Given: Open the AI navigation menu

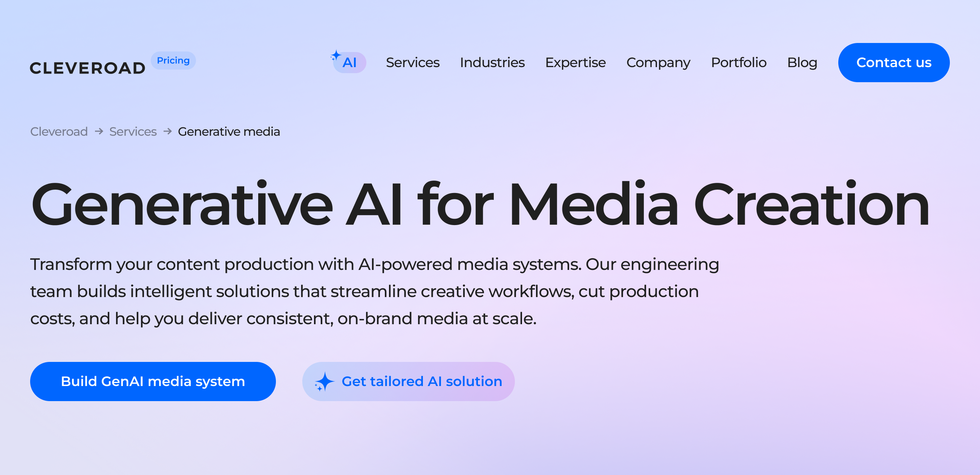Looking at the screenshot, I should coord(349,63).
